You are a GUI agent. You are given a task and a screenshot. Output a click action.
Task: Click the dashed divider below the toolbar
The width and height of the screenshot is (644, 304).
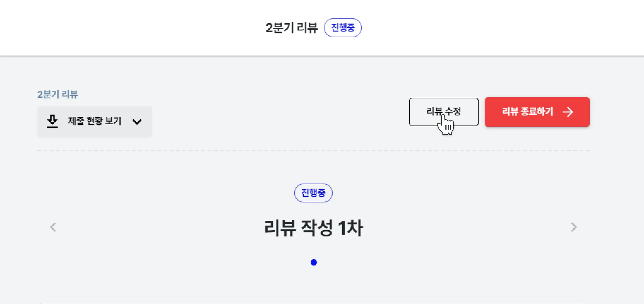coord(313,151)
